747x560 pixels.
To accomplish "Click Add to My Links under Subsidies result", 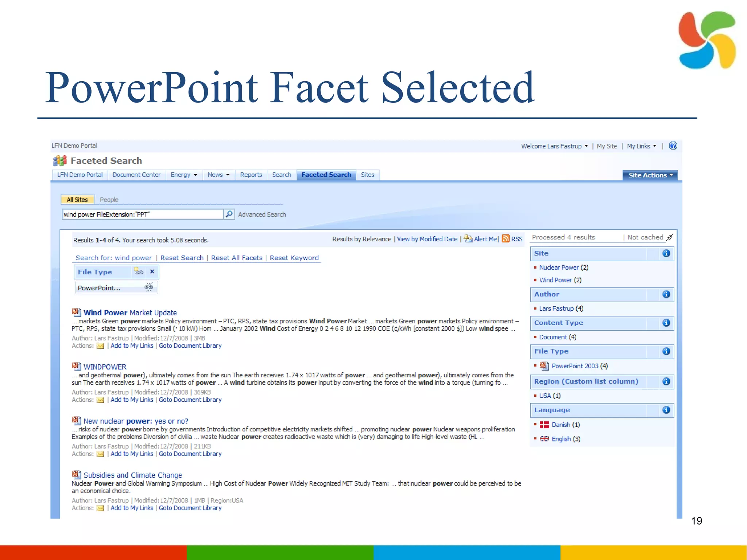I will click(132, 508).
